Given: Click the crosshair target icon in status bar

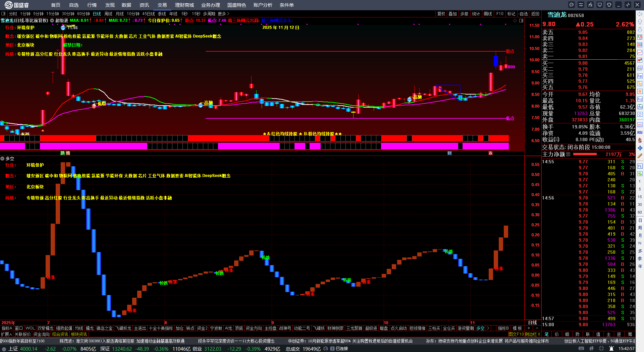Looking at the screenshot, I should pos(601,349).
